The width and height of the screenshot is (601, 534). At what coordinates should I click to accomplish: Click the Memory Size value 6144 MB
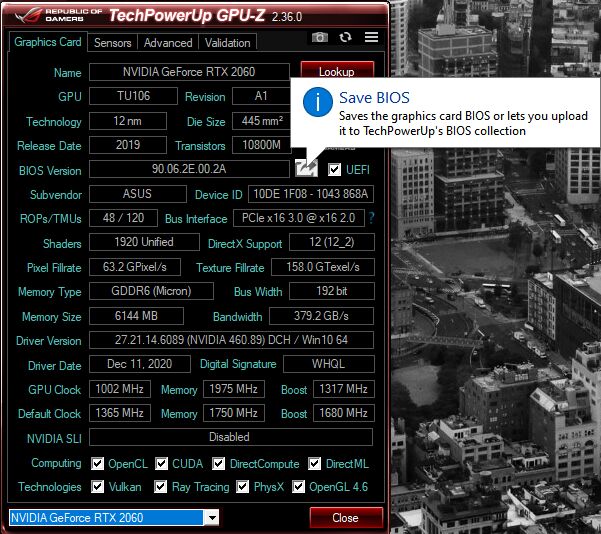(x=136, y=316)
